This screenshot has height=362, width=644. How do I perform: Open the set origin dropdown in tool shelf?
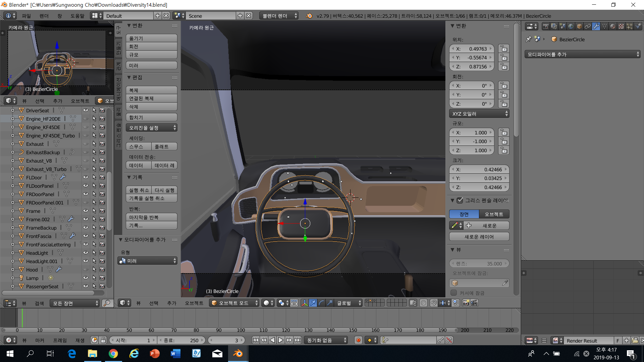(152, 128)
